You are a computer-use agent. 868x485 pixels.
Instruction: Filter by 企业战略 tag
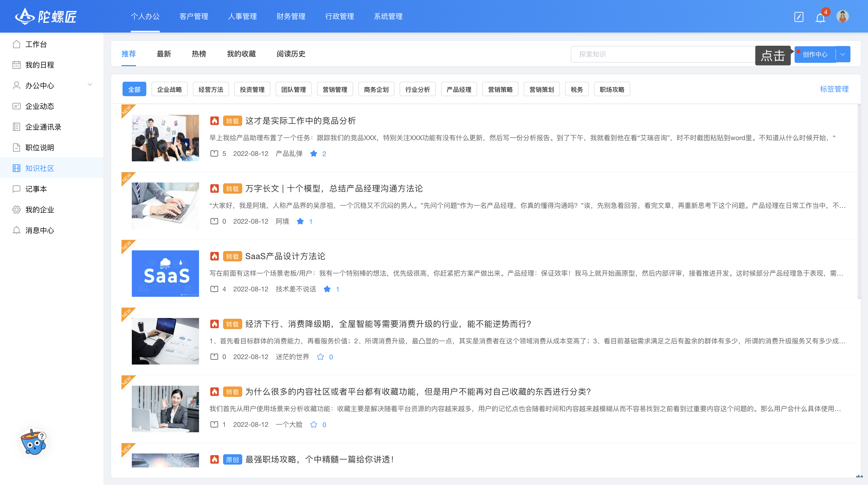coord(170,89)
